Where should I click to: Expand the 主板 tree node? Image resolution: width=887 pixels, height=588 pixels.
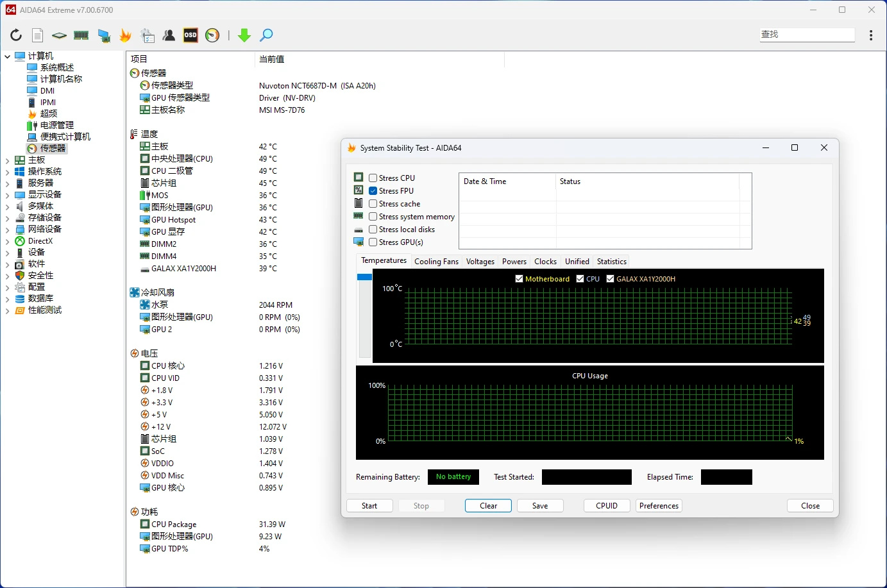[x=7, y=160]
